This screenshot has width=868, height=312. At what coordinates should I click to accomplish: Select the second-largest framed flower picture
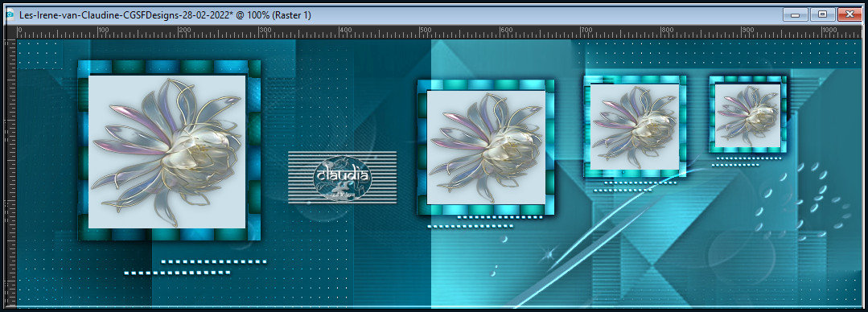click(x=485, y=147)
